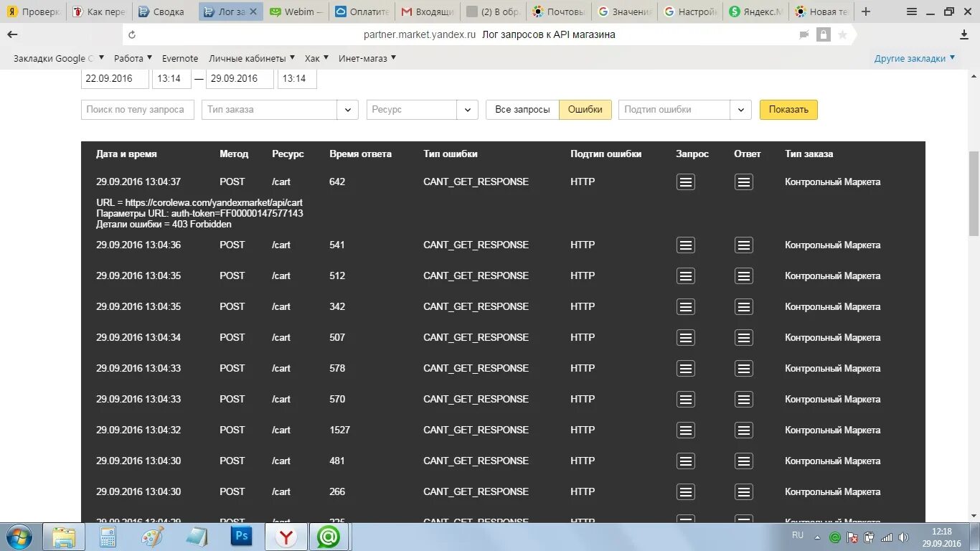Open request icon in row with response time 512
This screenshot has width=980, height=551.
686,276
